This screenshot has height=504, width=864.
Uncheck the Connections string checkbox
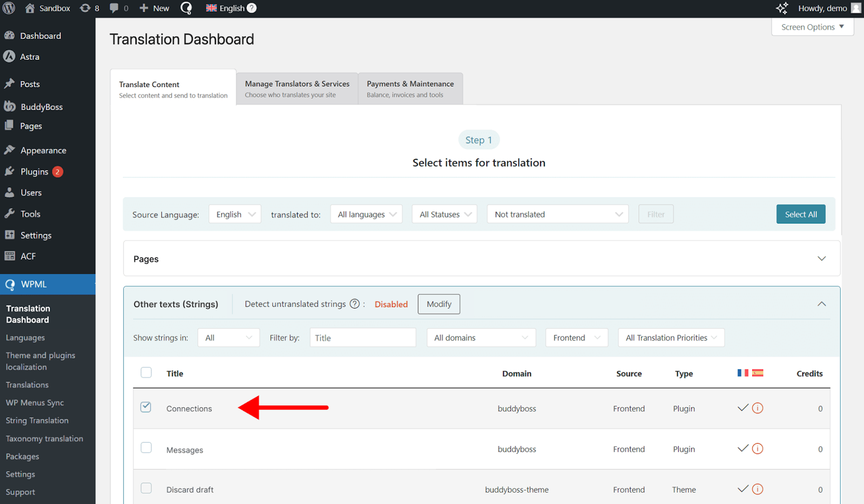[x=146, y=407]
